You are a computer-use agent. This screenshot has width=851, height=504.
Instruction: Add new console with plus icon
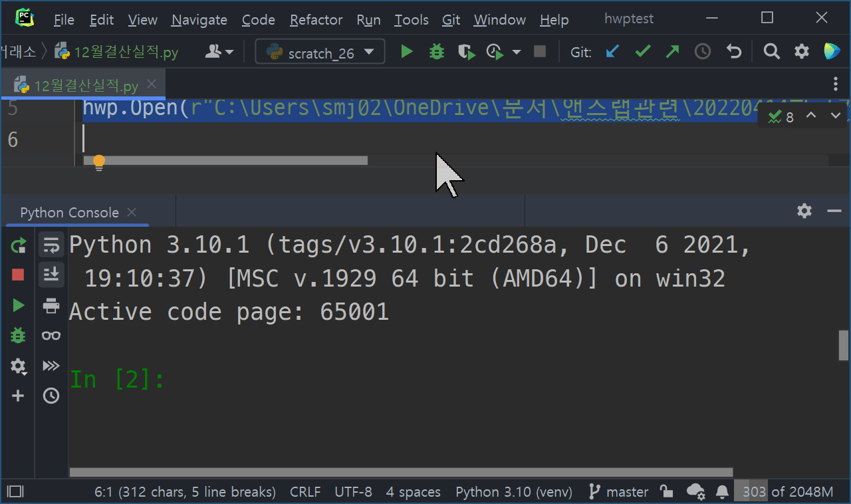(x=18, y=396)
